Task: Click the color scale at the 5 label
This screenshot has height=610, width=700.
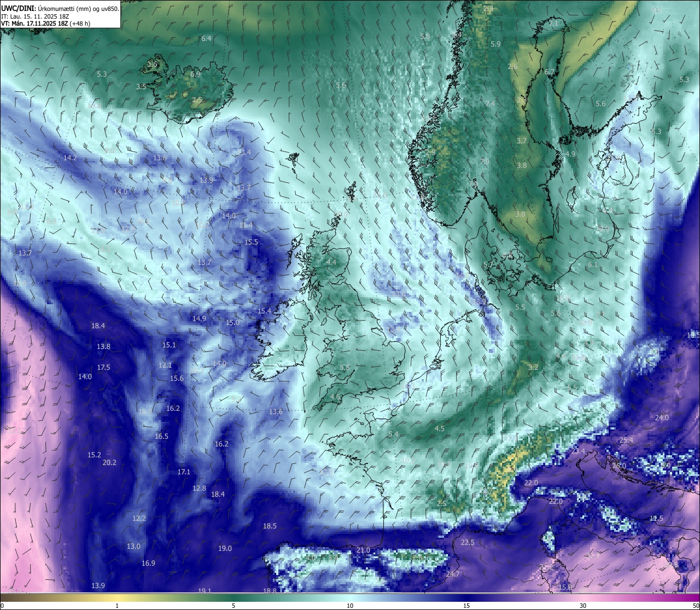Action: pyautogui.click(x=234, y=606)
